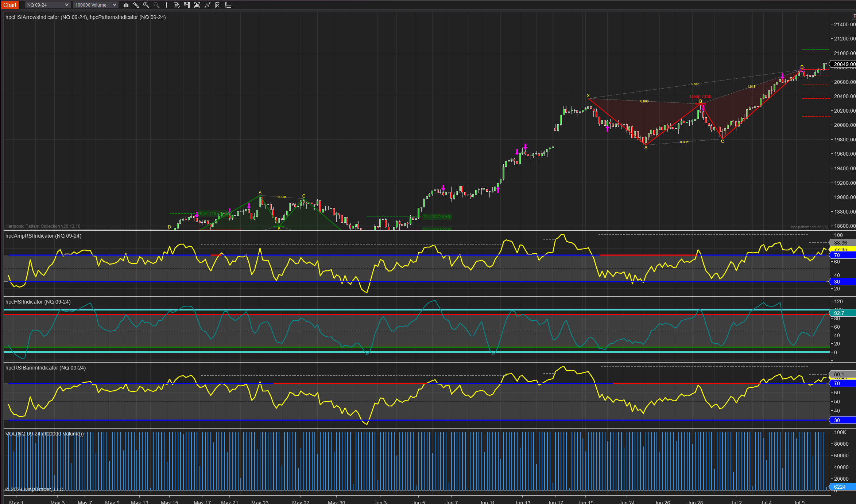Toggle the Chart Trader panel icon
The width and height of the screenshot is (856, 504).
pos(187,5)
